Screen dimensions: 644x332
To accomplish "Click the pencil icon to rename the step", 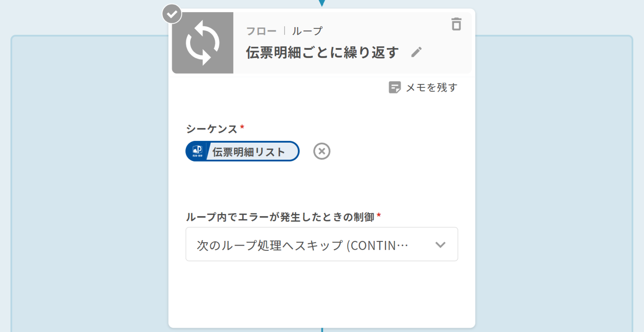I will tap(416, 52).
